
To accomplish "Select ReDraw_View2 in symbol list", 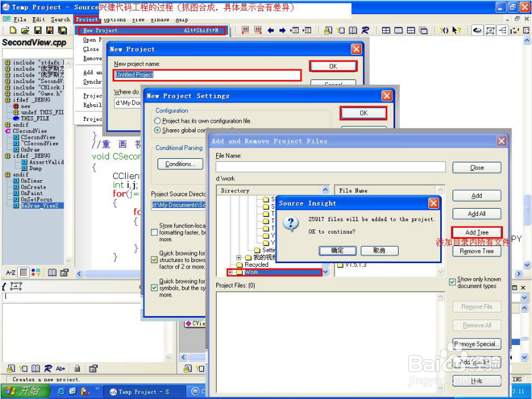I will [39, 206].
